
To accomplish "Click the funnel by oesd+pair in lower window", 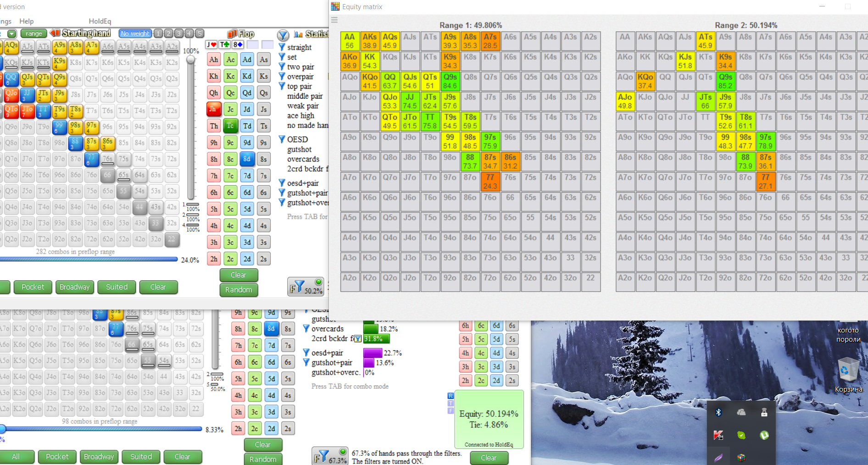I will point(306,353).
